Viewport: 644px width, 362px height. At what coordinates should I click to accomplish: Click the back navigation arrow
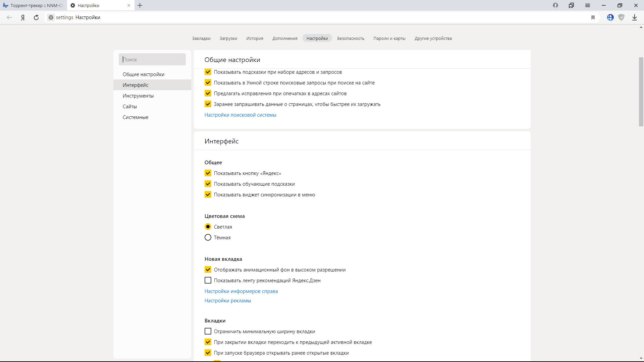9,17
